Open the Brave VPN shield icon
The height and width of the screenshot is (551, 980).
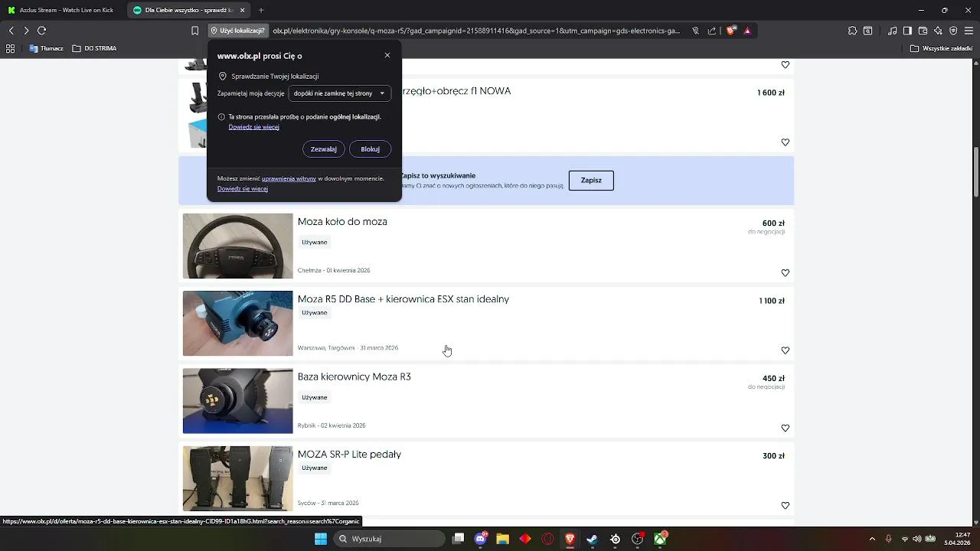point(953,31)
